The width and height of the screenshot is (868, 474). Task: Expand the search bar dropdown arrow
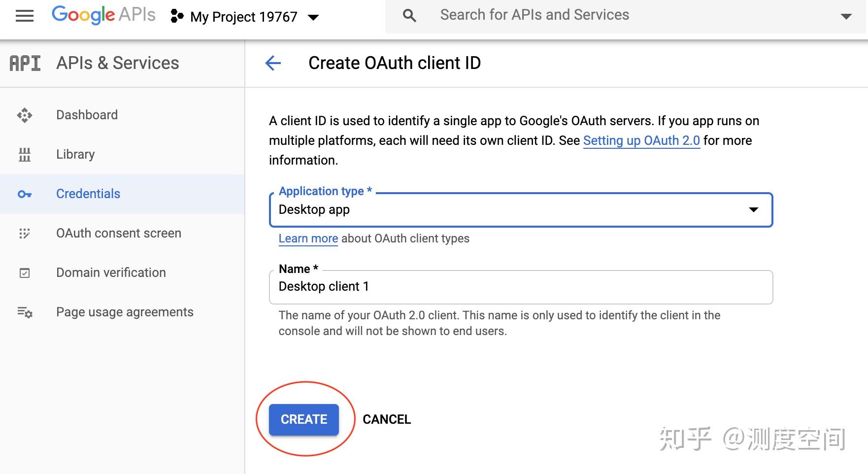(x=846, y=16)
